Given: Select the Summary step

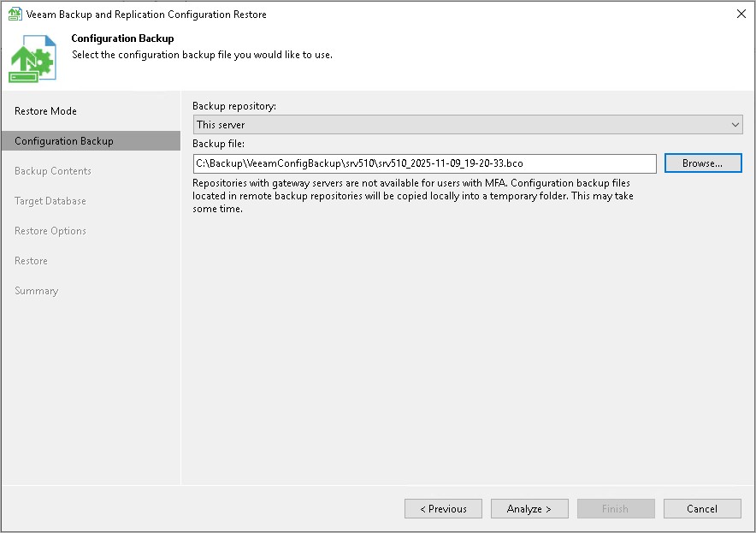Looking at the screenshot, I should pos(36,290).
